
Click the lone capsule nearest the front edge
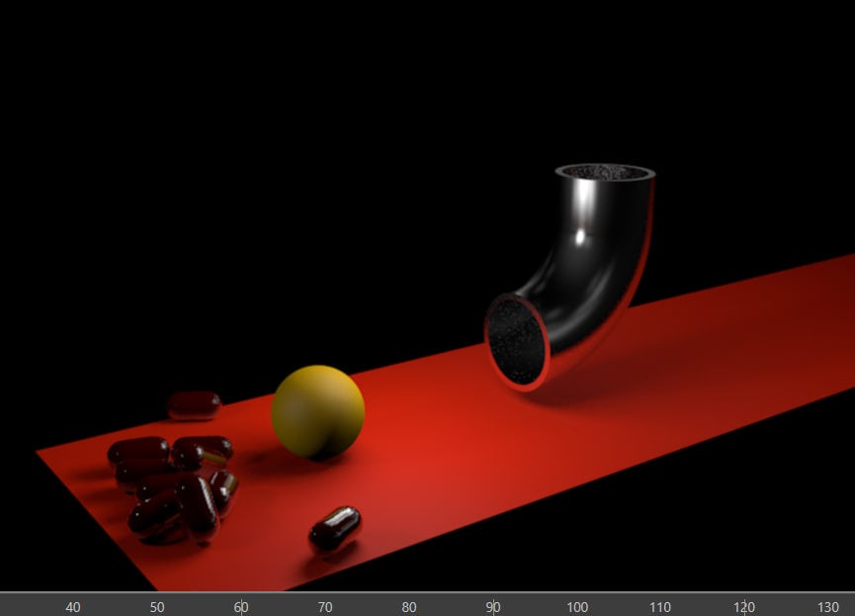coord(335,528)
